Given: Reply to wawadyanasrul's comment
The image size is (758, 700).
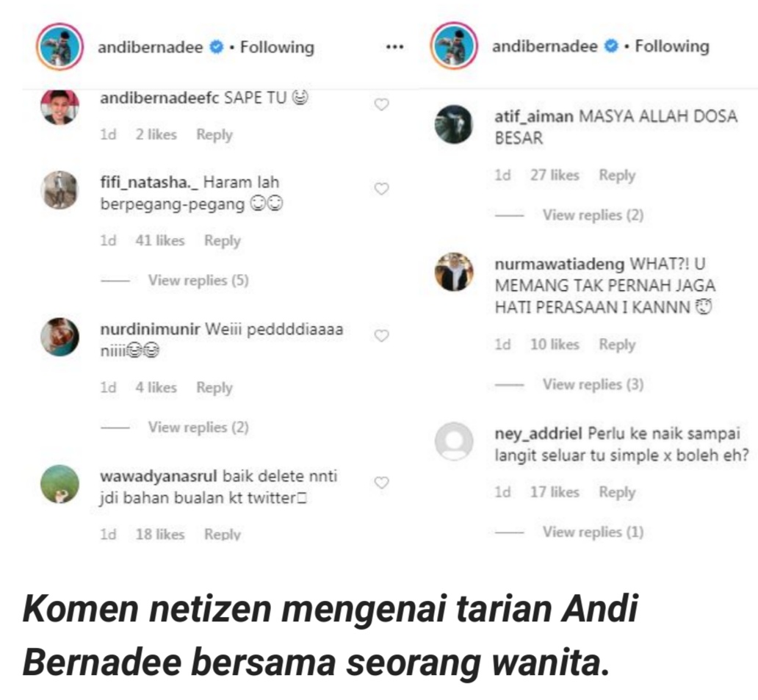Looking at the screenshot, I should (x=223, y=534).
